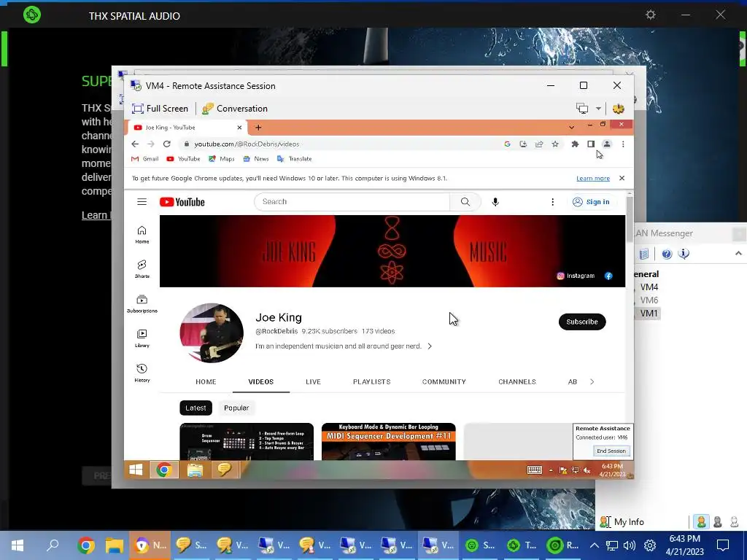Screen dimensions: 747x560
Task: Expand the display dropdown arrow in the Remote Assistance toolbar
Action: coord(598,109)
